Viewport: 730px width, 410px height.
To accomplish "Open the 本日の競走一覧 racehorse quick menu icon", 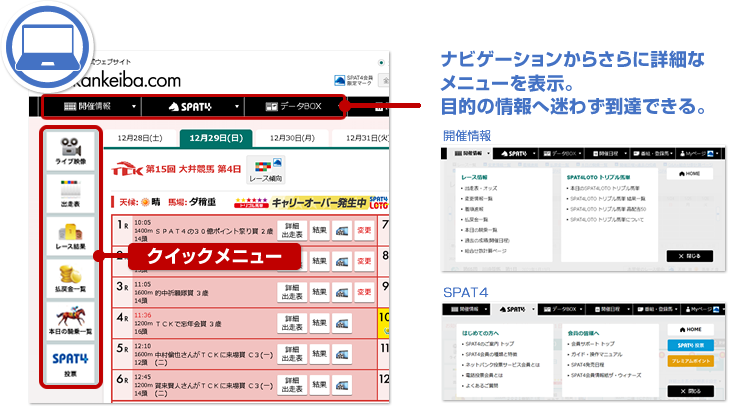I will tap(70, 321).
